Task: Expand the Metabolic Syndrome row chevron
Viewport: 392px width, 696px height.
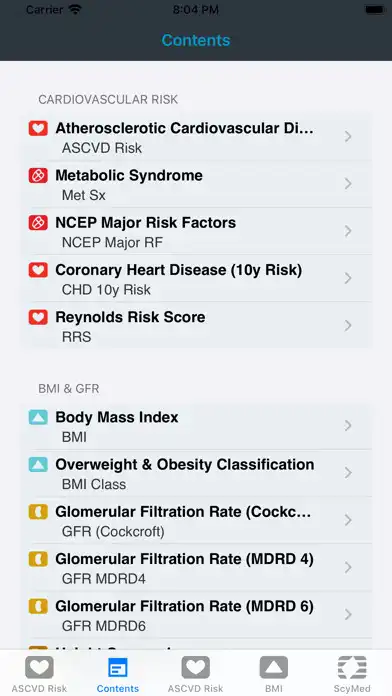Action: click(348, 184)
